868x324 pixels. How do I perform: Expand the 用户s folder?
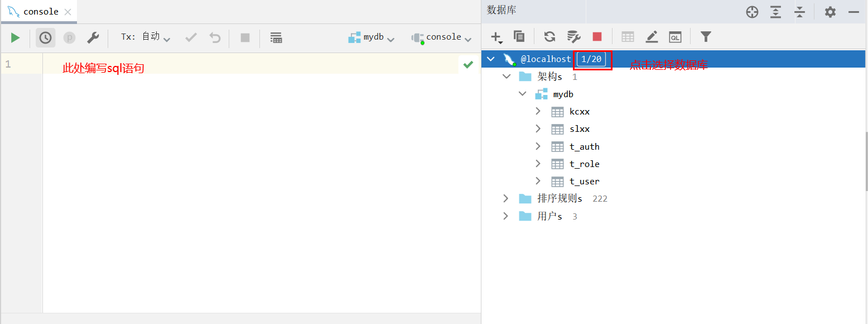pyautogui.click(x=505, y=216)
